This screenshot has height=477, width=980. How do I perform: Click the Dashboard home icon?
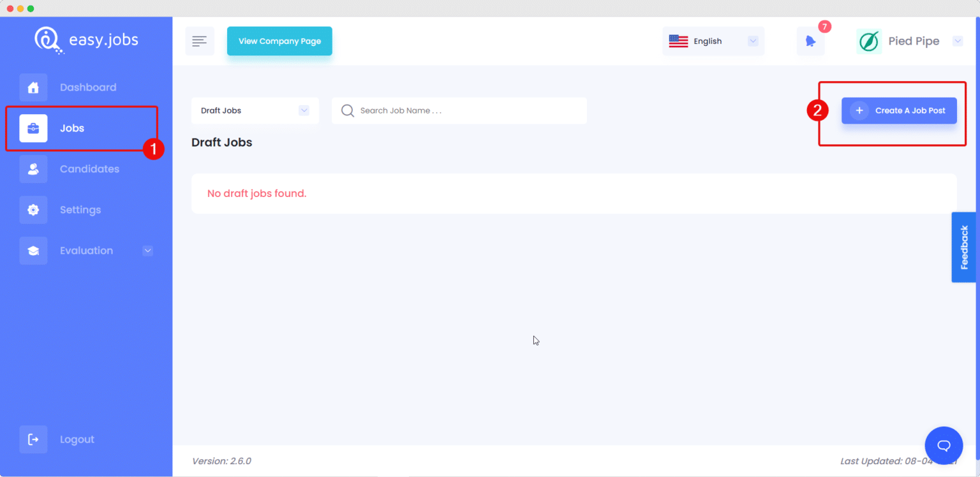[x=33, y=87]
